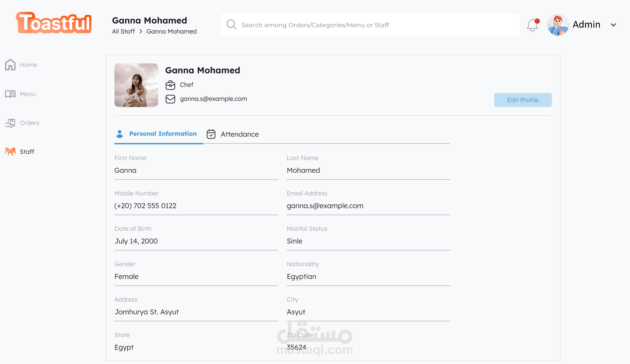Click the Chef briefcase icon
Viewport: 630px width, 364px height.
pos(170,85)
